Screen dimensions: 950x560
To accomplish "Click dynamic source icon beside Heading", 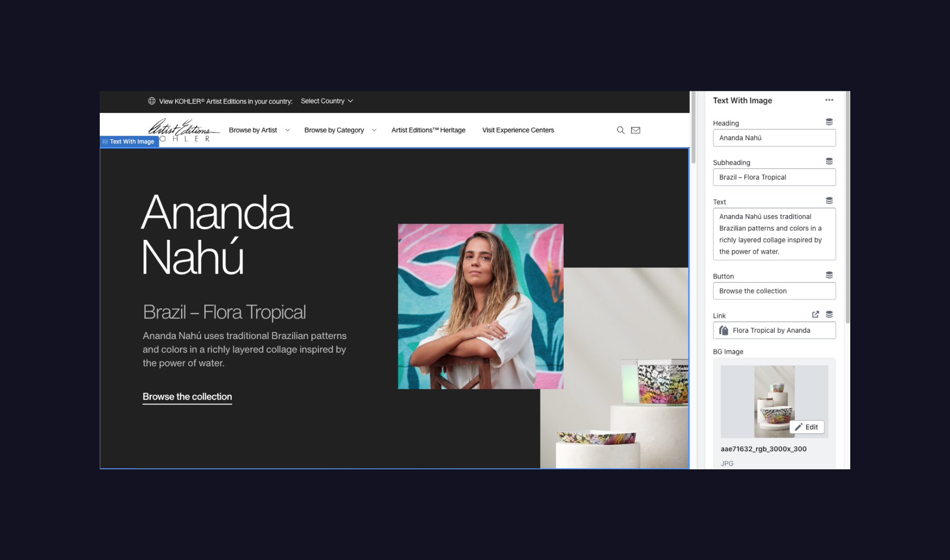I will tap(829, 122).
